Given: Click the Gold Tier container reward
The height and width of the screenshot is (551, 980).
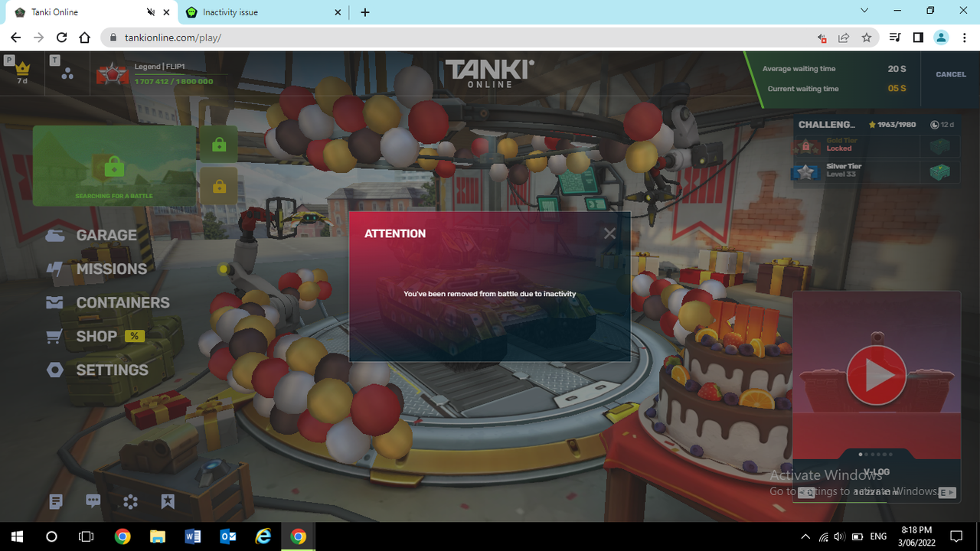Looking at the screenshot, I should pyautogui.click(x=939, y=146).
